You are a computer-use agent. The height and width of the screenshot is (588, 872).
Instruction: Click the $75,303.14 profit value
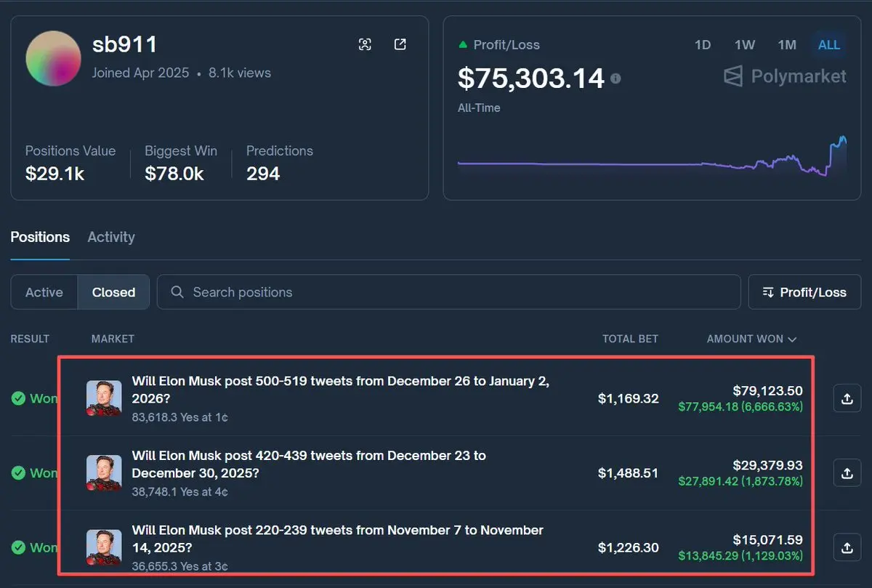(x=531, y=78)
